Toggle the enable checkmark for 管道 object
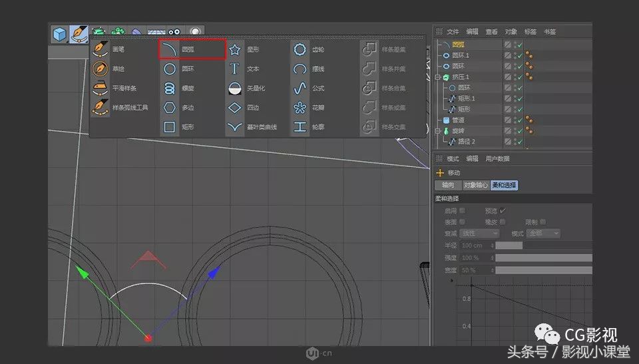Screen dimensions: 639x364 click(520, 120)
